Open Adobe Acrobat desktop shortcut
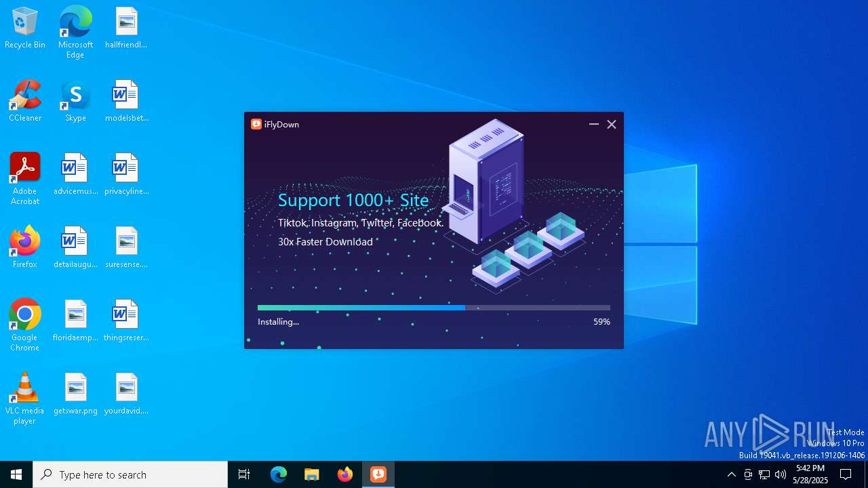Image resolution: width=868 pixels, height=488 pixels. [x=25, y=179]
